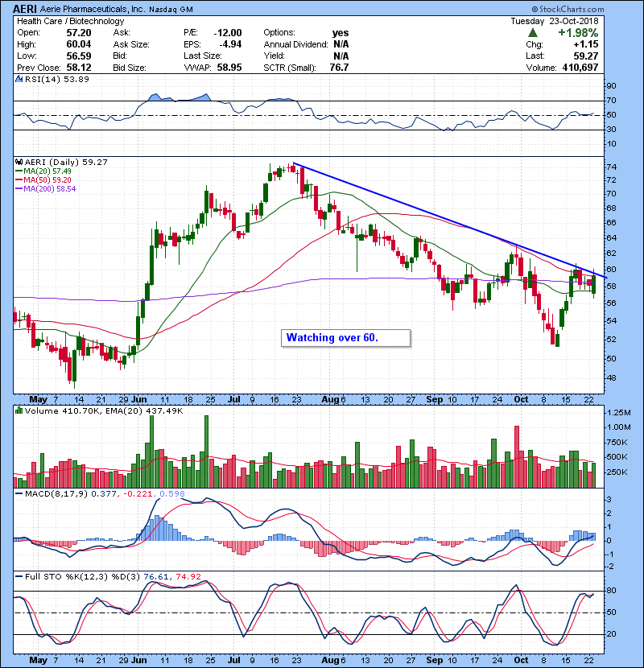
Task: Click the 'Nasdaq GM' exchange label
Action: pyautogui.click(x=171, y=10)
